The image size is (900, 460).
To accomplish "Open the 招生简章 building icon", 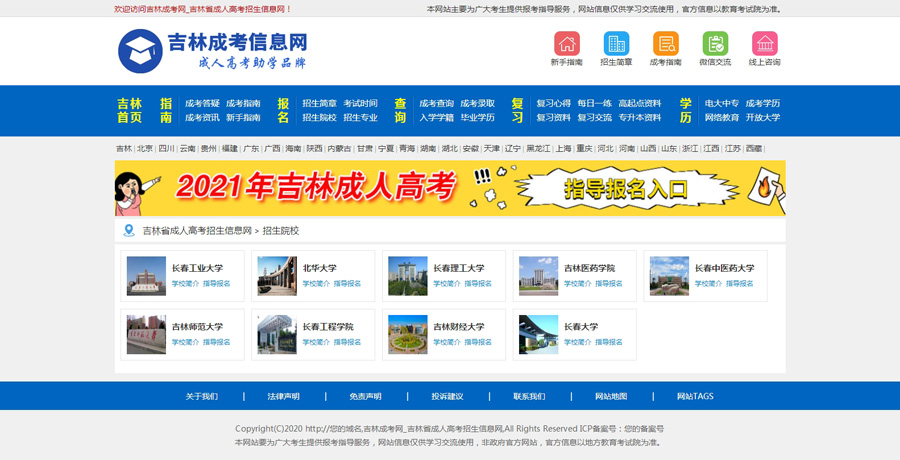I will click(616, 44).
